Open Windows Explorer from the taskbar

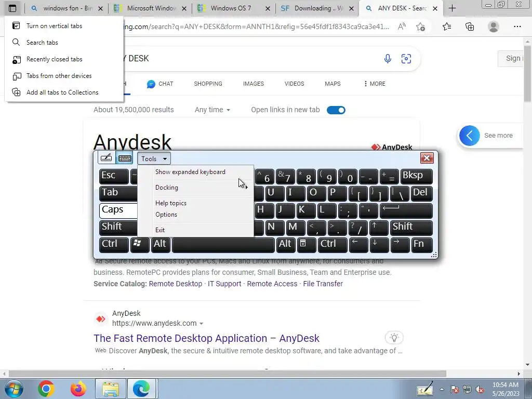(111, 389)
